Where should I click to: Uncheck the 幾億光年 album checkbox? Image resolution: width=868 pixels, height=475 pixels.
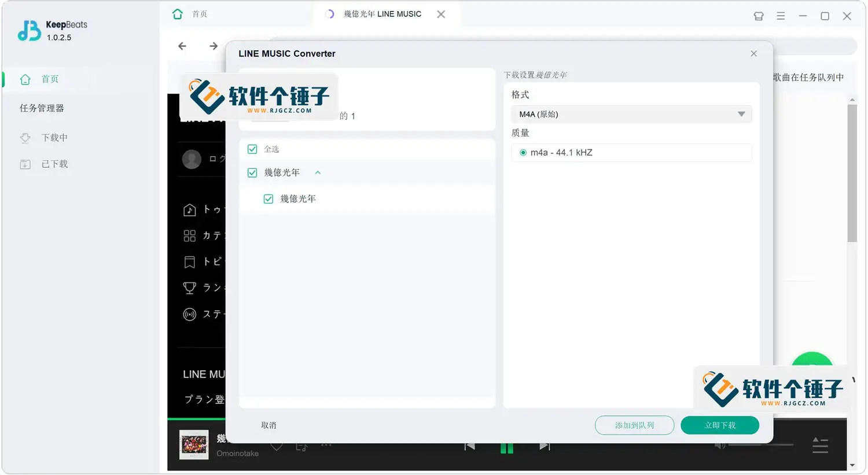pyautogui.click(x=252, y=172)
